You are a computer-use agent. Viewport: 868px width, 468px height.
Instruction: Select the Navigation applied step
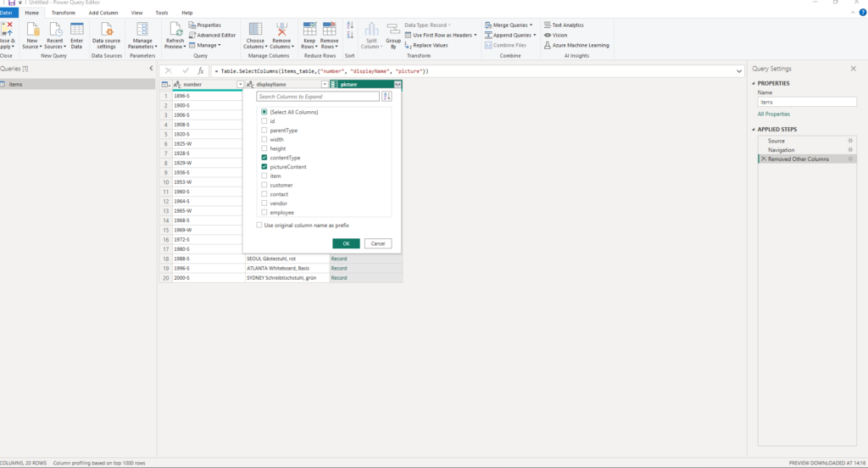click(x=781, y=150)
